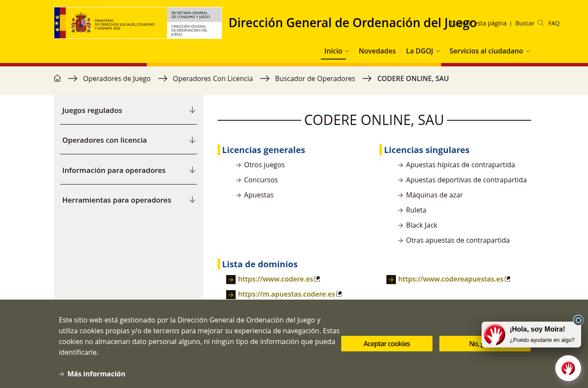Click Aceptar cookies button
Screen dimensions: 588x388
coord(387,344)
